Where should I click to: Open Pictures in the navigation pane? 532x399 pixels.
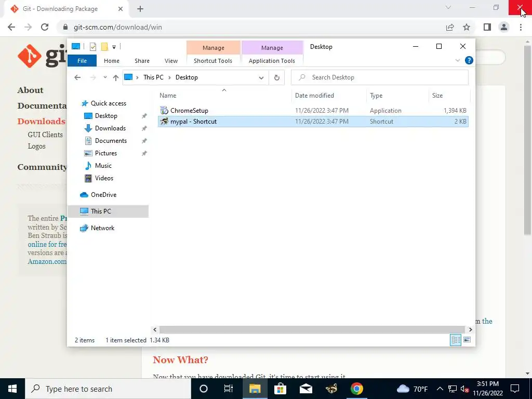click(x=106, y=153)
